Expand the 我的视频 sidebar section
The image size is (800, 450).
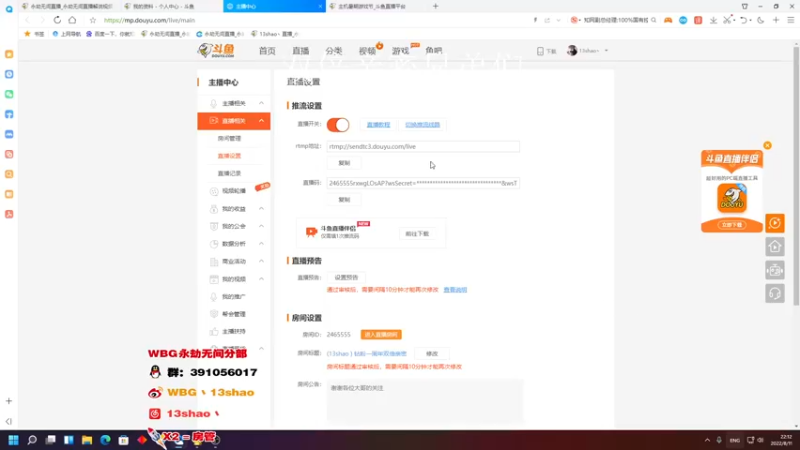(261, 279)
